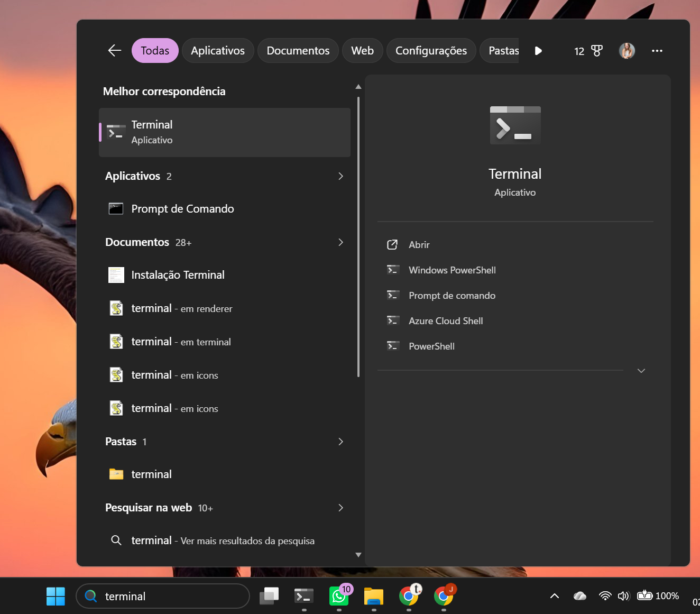The height and width of the screenshot is (614, 700).
Task: Open the Terminal best match result
Action: click(225, 132)
